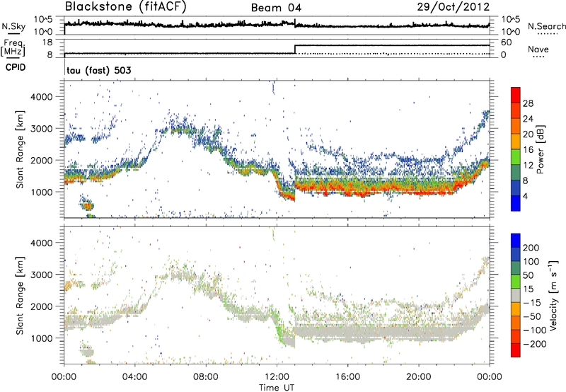The width and height of the screenshot is (566, 392).
Task: Click the "12:00" time tick label
Action: [277, 377]
